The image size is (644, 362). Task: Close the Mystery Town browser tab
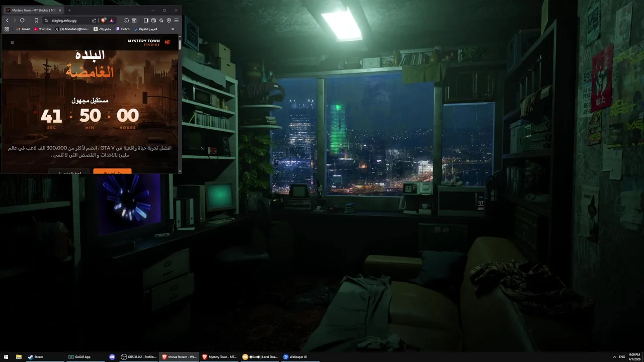pos(60,10)
